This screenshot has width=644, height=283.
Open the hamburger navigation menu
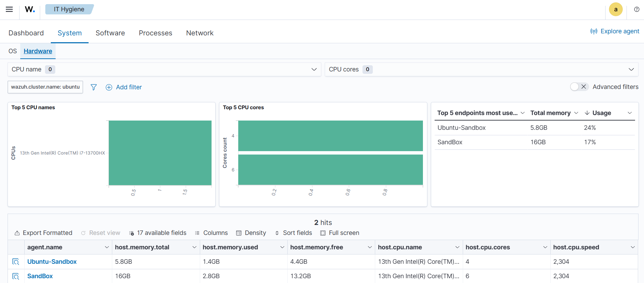[9, 9]
